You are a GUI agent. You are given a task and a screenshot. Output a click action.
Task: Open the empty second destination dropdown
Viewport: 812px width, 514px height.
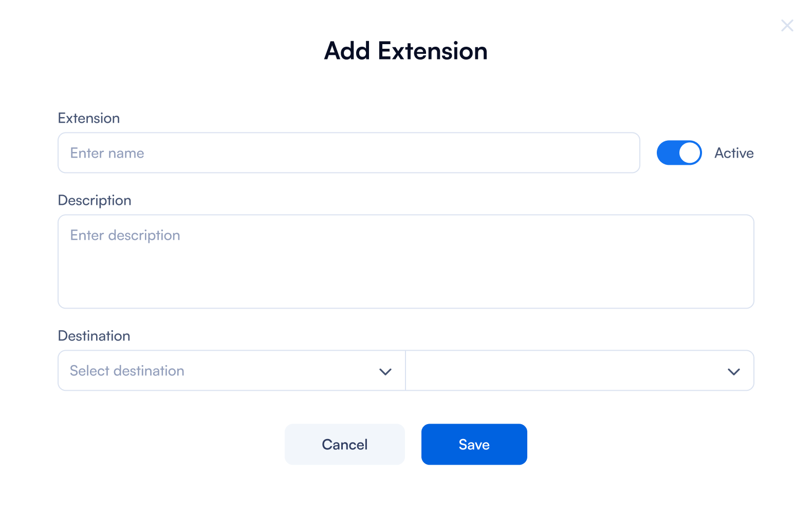579,371
